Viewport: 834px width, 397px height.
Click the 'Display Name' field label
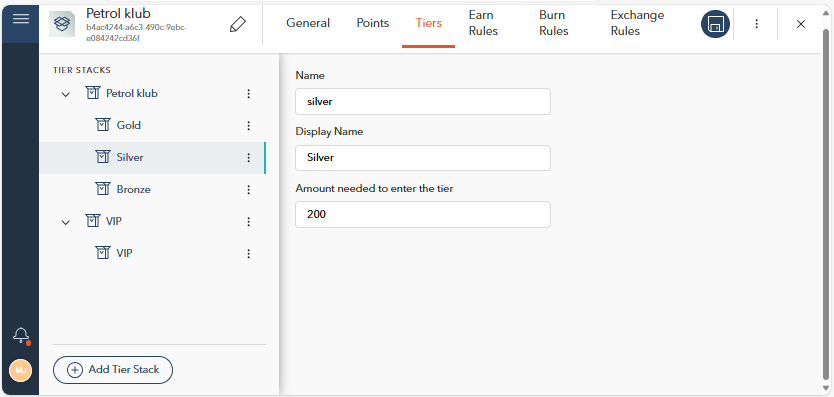(x=329, y=131)
